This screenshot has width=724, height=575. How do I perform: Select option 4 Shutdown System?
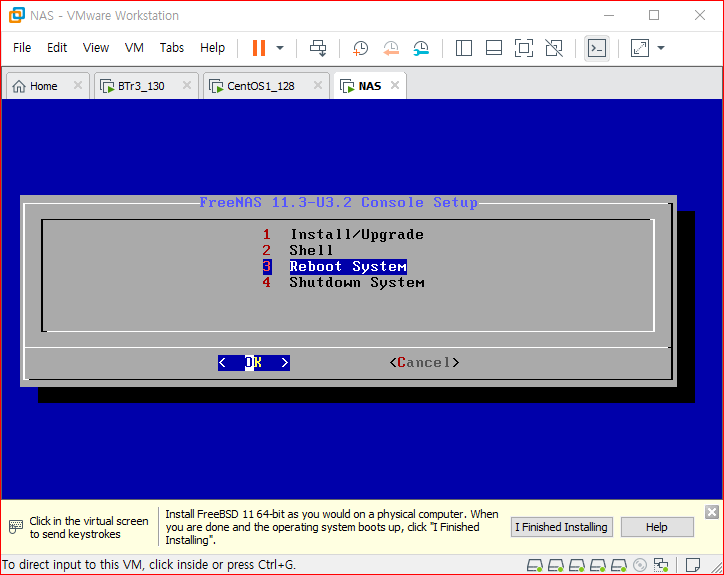(343, 282)
